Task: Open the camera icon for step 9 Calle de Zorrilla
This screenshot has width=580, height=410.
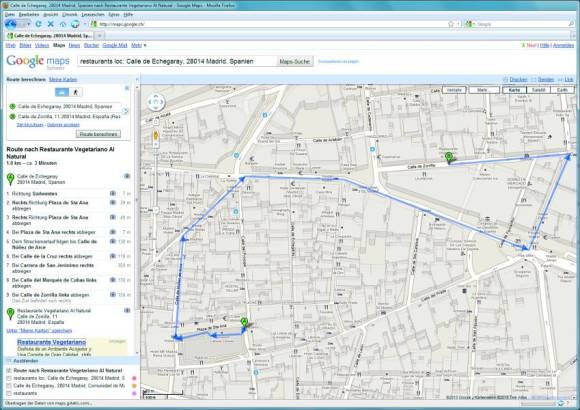Action: pos(113,295)
